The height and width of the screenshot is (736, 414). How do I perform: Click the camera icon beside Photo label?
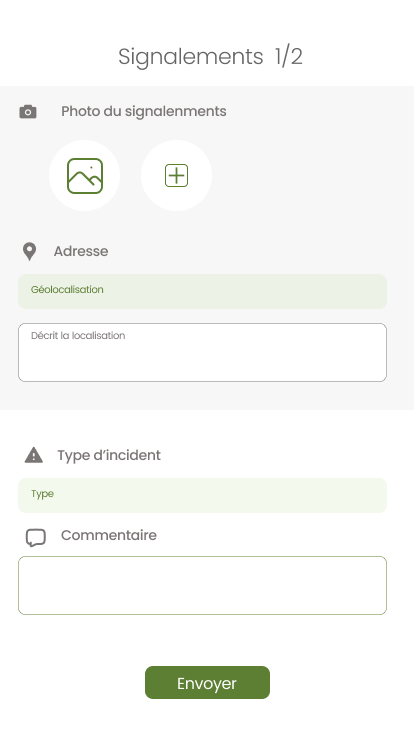click(28, 112)
